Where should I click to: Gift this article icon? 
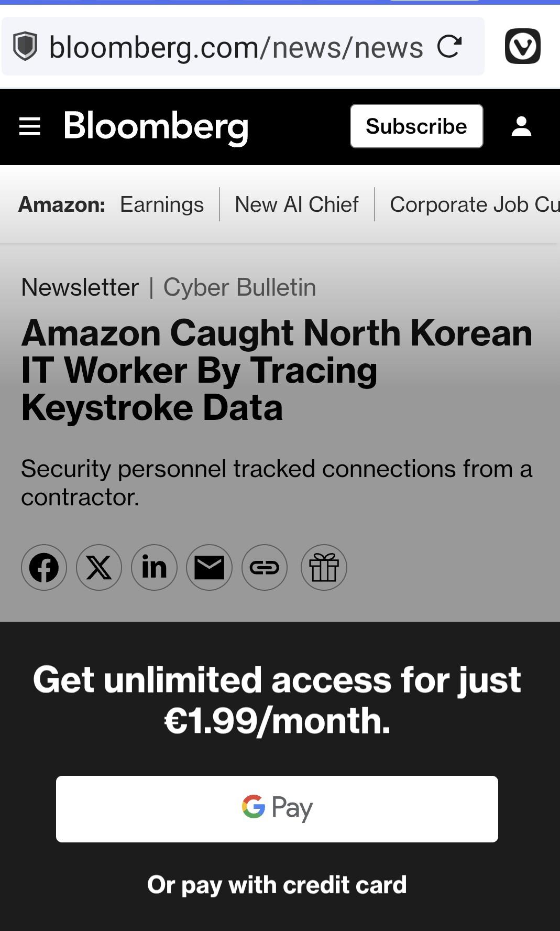click(324, 568)
